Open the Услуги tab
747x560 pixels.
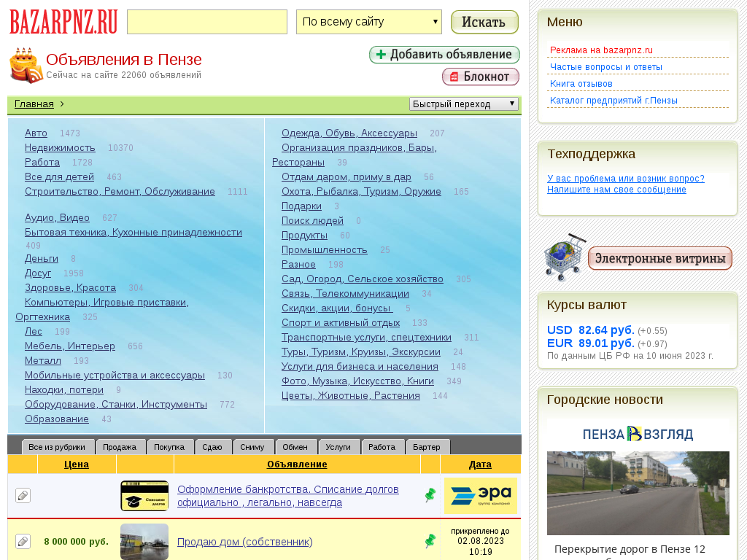point(338,447)
